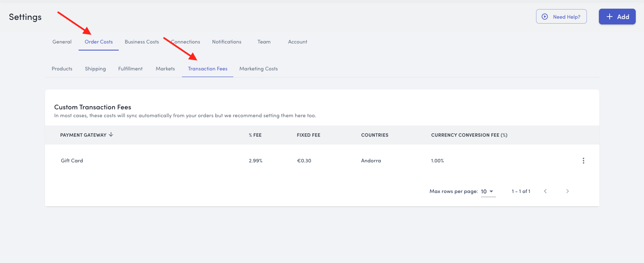This screenshot has height=263, width=644.
Task: Switch to Notifications tab
Action: [227, 42]
